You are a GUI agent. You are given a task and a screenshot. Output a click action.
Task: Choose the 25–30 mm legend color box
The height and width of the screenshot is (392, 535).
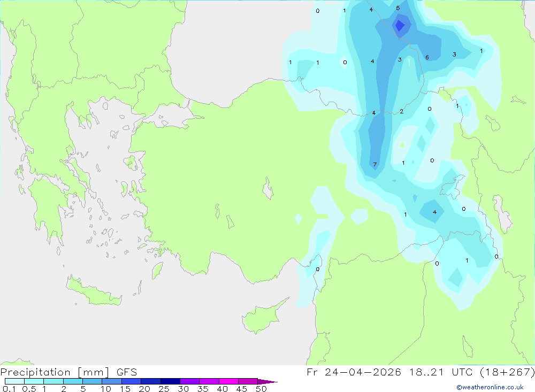170,381
